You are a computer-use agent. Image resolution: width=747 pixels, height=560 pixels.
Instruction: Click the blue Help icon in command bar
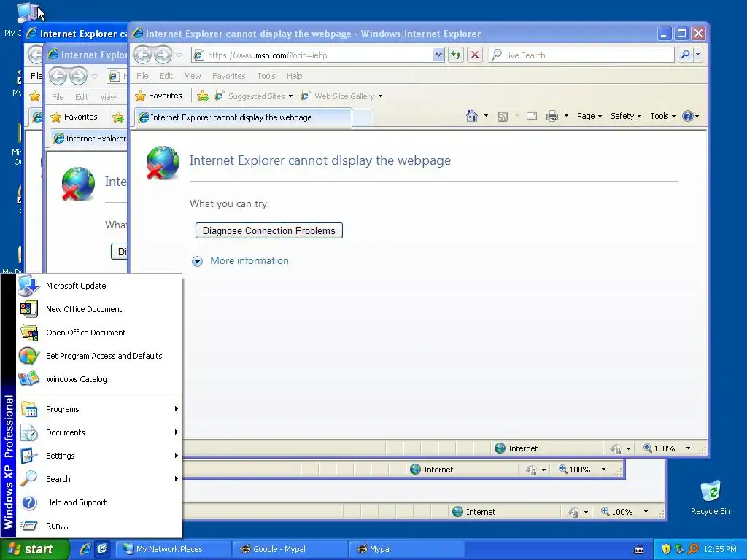(x=687, y=116)
